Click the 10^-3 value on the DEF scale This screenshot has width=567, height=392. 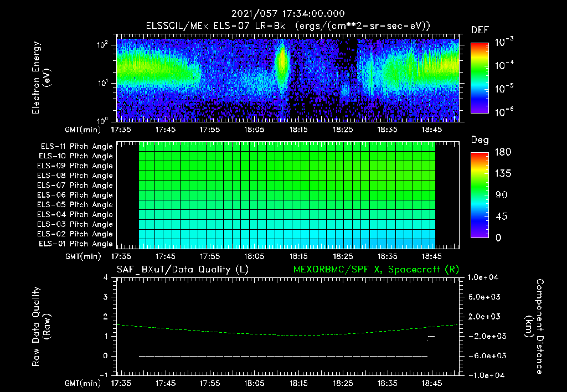[504, 42]
